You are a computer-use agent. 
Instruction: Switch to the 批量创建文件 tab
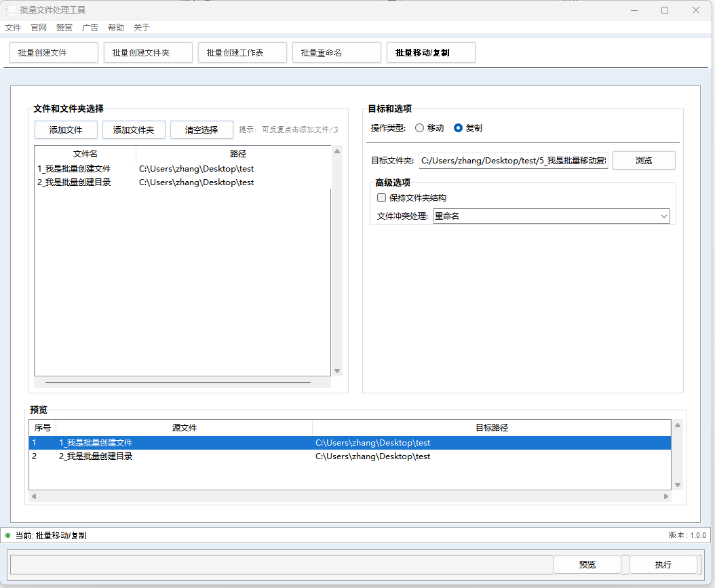[53, 52]
